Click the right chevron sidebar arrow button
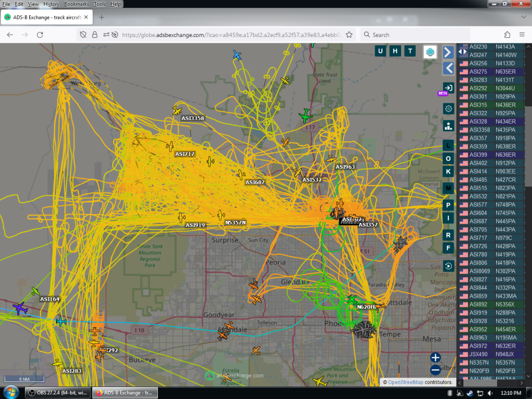 [448, 52]
